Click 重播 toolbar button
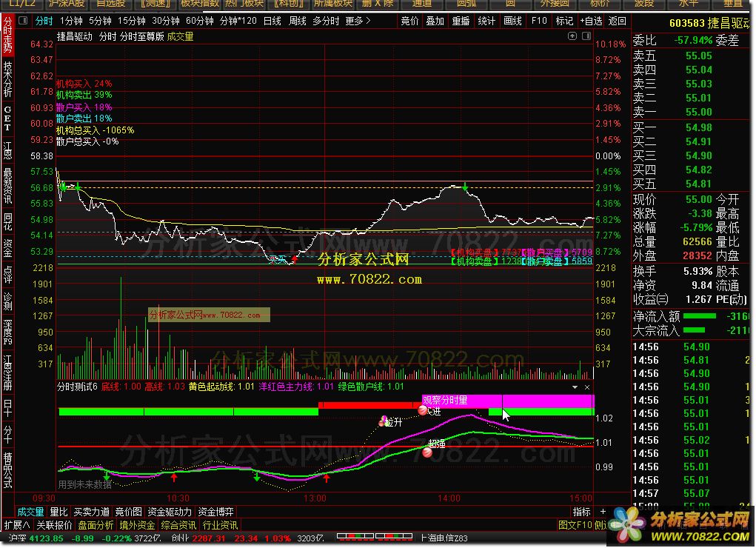 click(x=461, y=21)
